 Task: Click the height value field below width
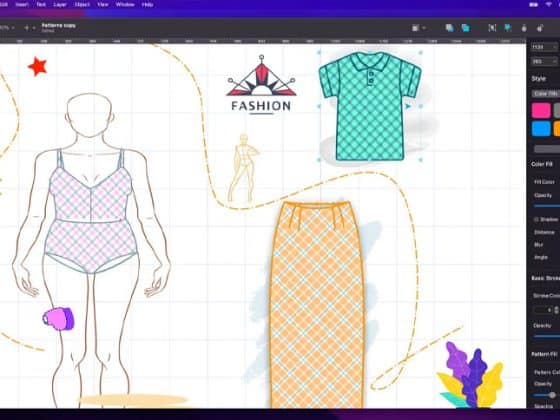[x=544, y=61]
